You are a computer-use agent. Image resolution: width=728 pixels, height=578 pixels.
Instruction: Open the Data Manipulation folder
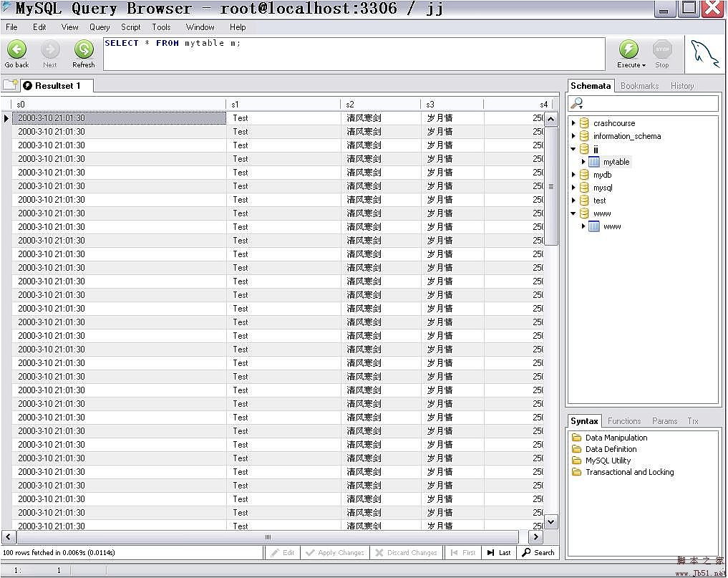pyautogui.click(x=577, y=438)
